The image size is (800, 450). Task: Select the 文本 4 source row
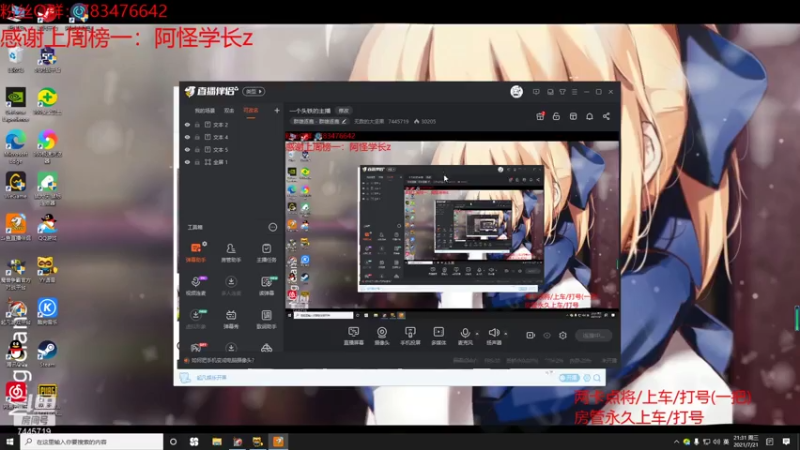[x=232, y=137]
